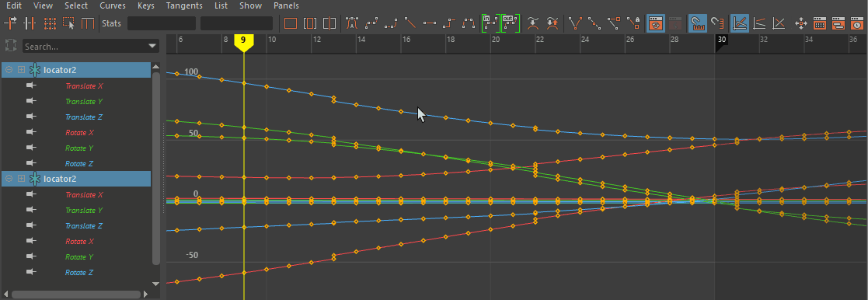Expand first locator2 with plus box
868x300 pixels.
(x=21, y=70)
